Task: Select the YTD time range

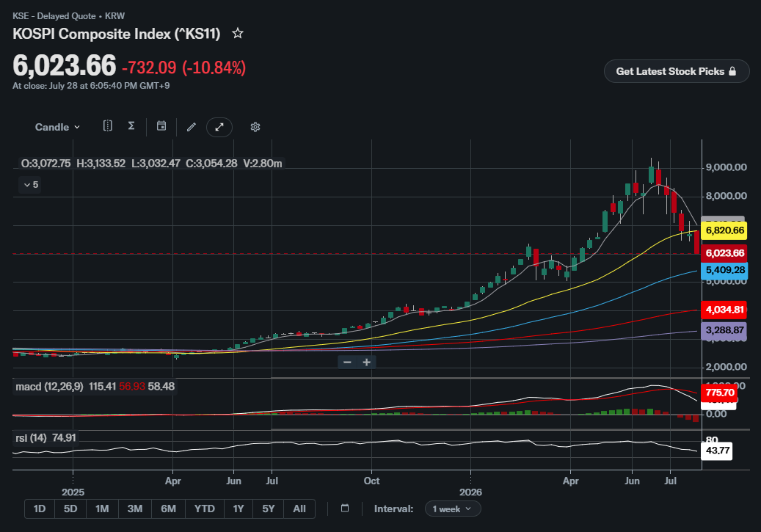Action: (x=204, y=509)
